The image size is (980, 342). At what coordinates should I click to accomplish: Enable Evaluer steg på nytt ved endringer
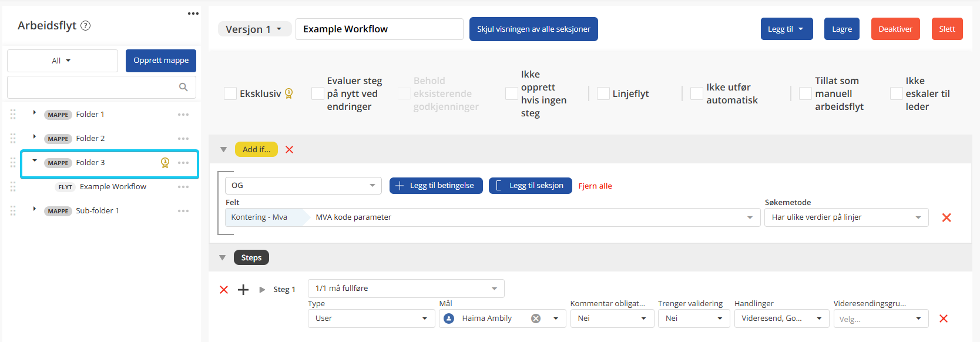pos(318,93)
